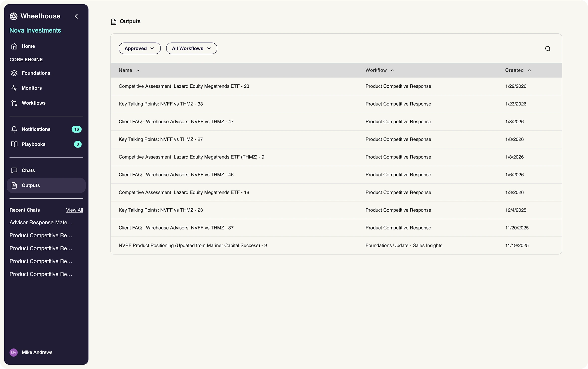Screen dimensions: 588x369
Task: Toggle sort on Created column
Action: [x=529, y=71]
